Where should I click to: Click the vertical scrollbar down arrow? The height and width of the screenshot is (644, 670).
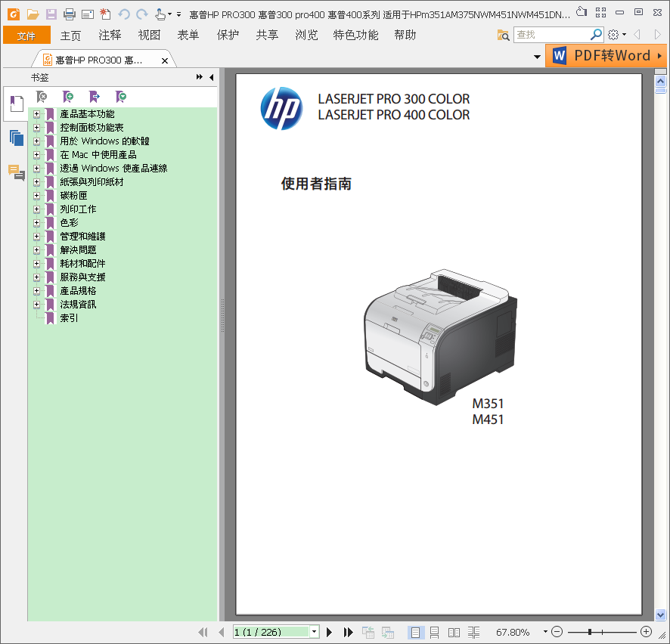pos(661,615)
